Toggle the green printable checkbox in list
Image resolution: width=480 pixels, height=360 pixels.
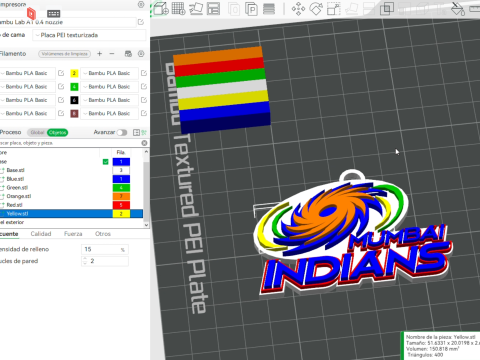click(106, 162)
